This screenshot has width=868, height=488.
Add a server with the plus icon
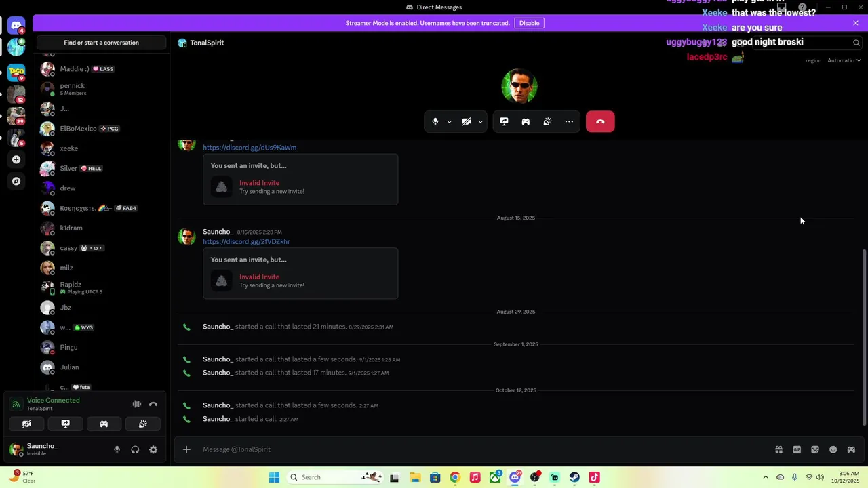[16, 160]
